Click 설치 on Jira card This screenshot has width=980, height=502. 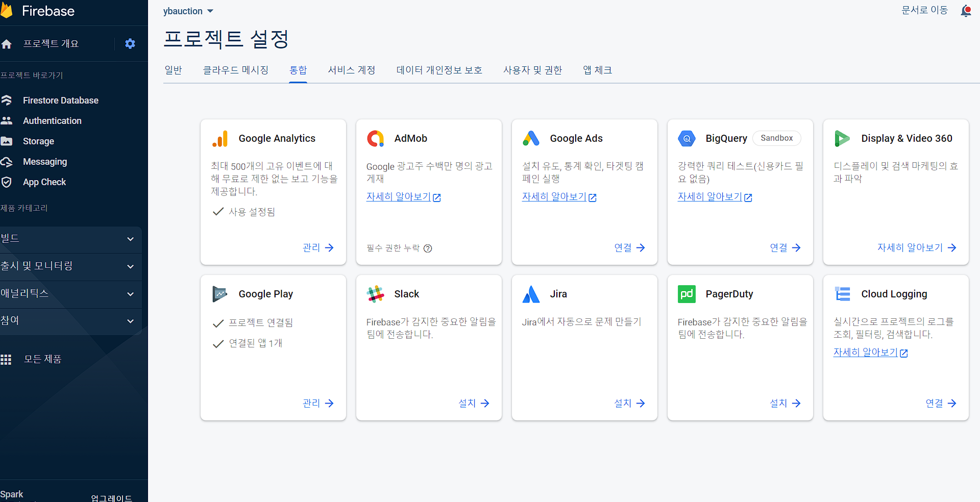pos(629,403)
